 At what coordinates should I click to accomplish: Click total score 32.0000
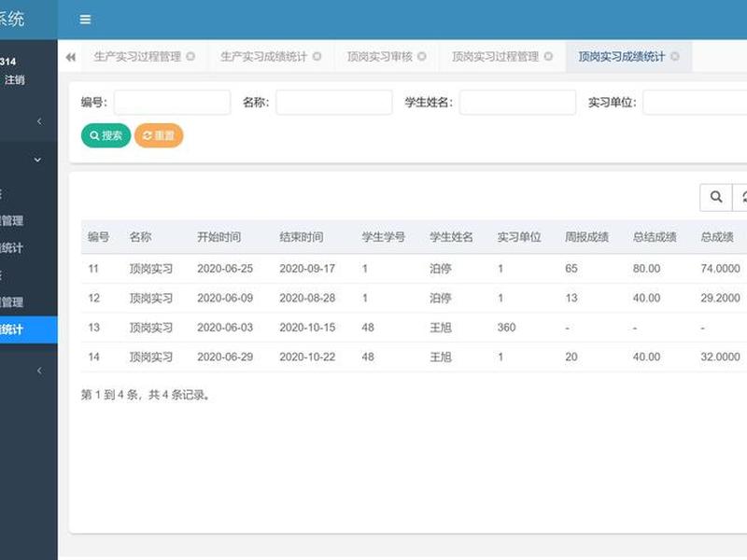pyautogui.click(x=720, y=357)
